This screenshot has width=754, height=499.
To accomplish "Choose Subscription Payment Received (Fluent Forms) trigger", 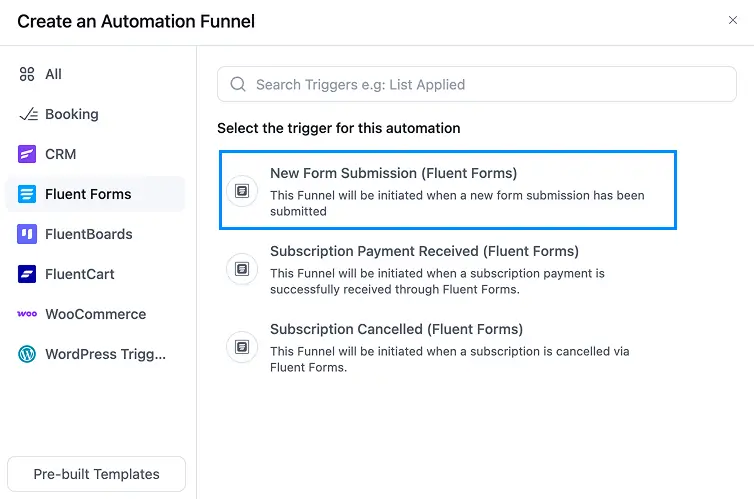I will (x=448, y=269).
